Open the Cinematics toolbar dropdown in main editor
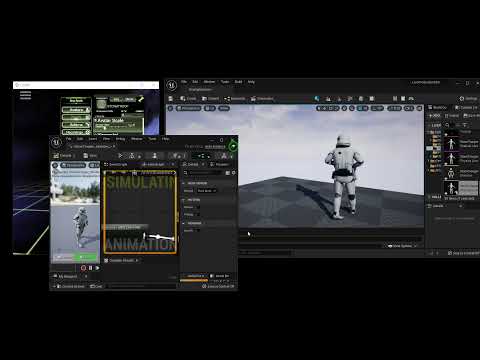Screen dimensions: 480x360 click(x=262, y=99)
